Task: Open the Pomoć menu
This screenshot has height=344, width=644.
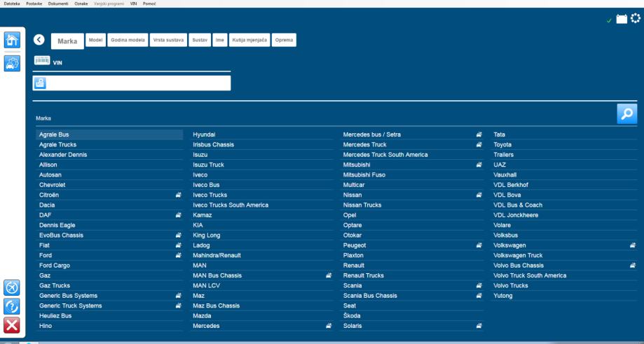Action: 149,4
